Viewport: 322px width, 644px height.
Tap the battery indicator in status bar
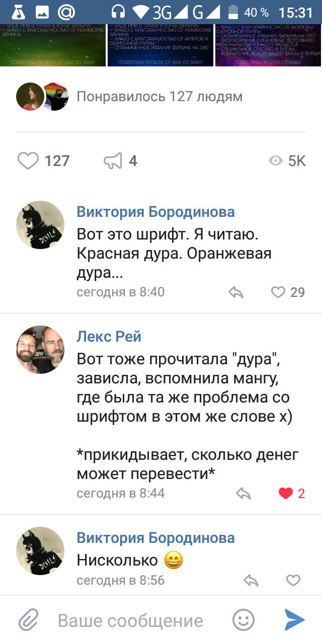click(233, 12)
